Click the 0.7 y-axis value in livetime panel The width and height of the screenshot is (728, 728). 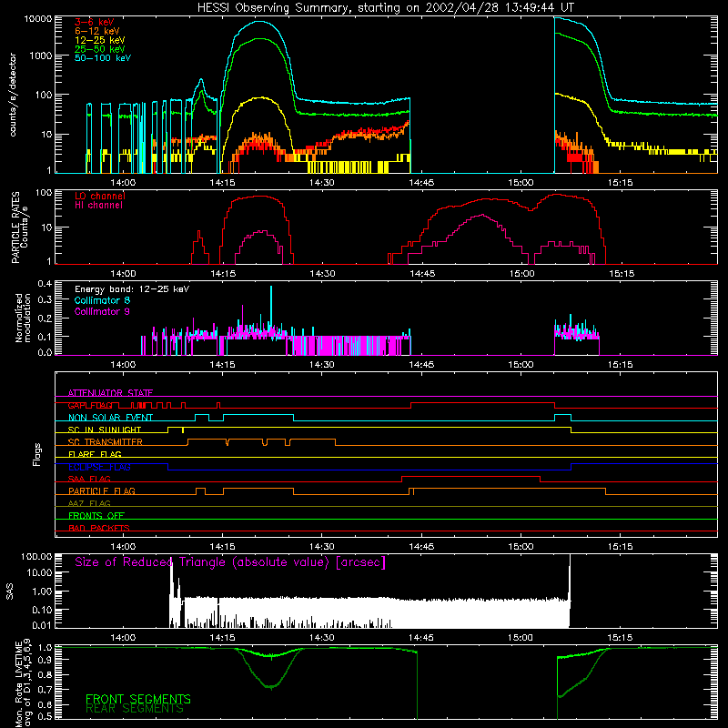(45, 689)
